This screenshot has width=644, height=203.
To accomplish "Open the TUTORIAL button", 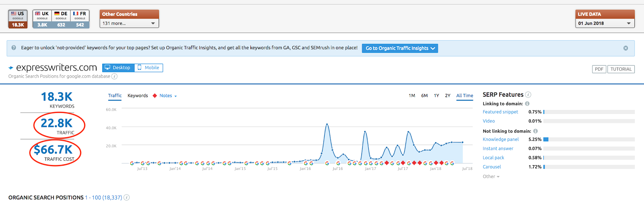I will pos(621,69).
